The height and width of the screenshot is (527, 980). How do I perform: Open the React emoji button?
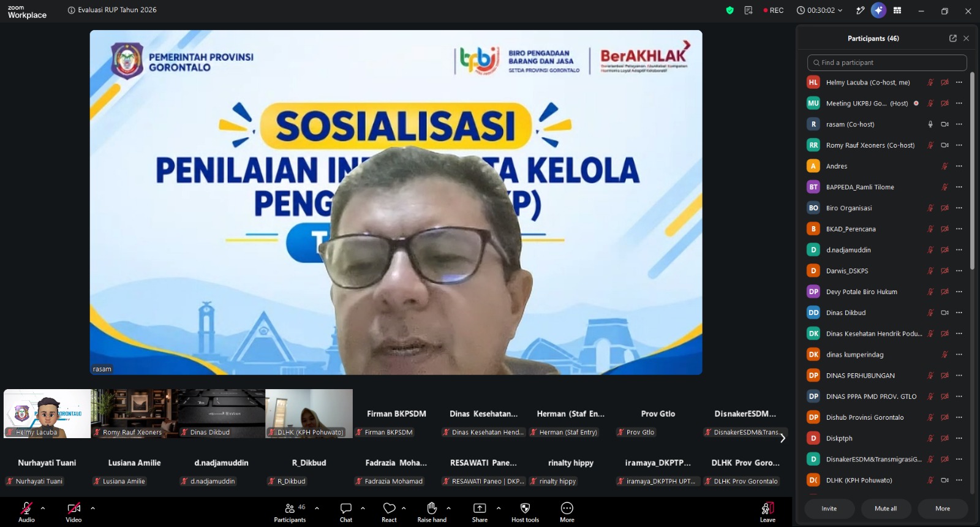click(389, 508)
